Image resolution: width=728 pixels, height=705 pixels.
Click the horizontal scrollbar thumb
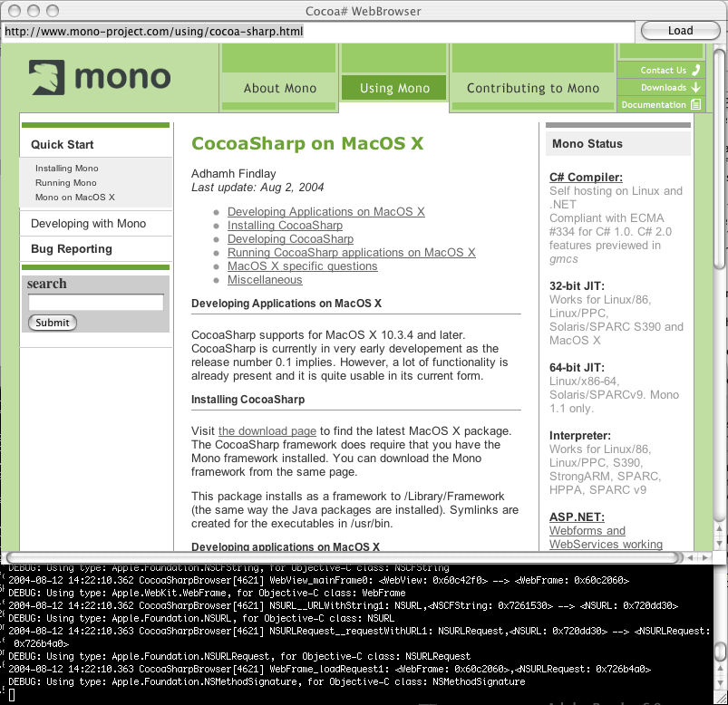point(345,557)
